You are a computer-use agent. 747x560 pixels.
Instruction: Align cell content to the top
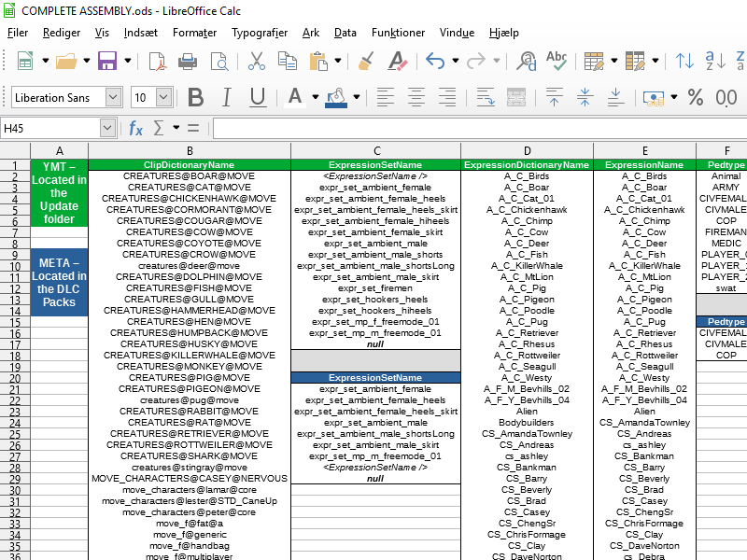554,97
